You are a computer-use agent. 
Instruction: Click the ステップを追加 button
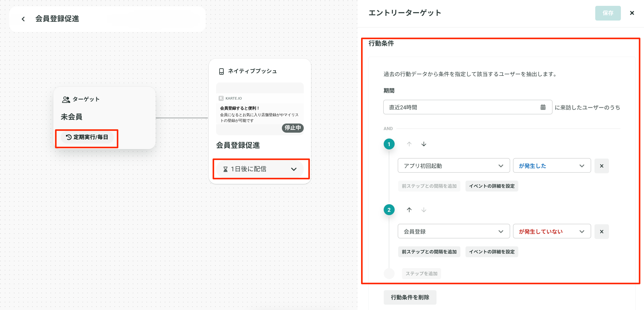pyautogui.click(x=421, y=273)
